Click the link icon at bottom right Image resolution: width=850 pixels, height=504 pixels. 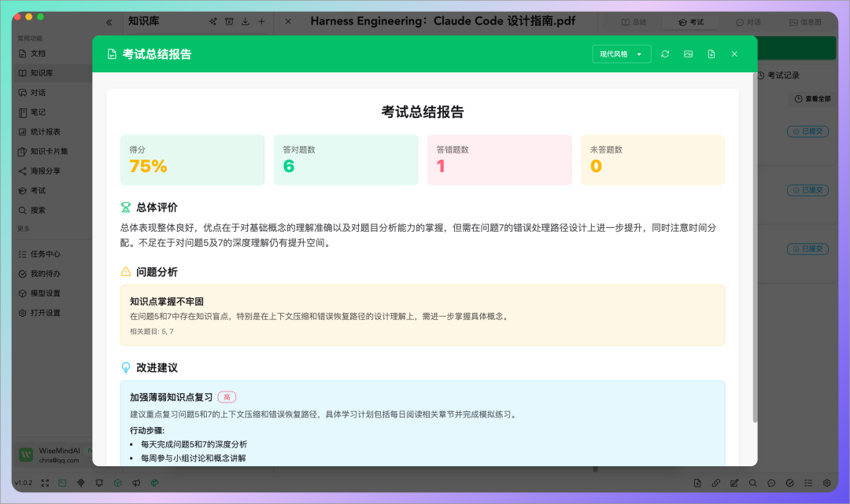click(716, 483)
